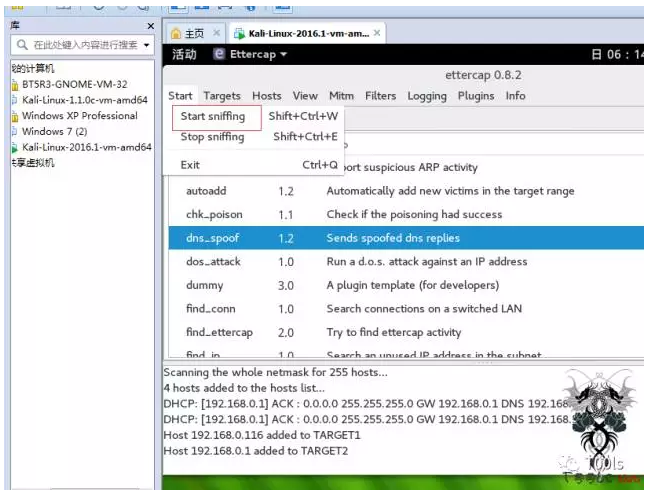Image resolution: width=648 pixels, height=491 pixels.
Task: Choose Exit from the Start menu
Action: (x=190, y=165)
